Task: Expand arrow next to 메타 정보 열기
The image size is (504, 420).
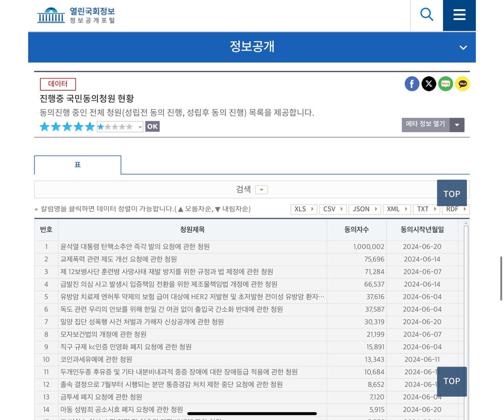Action: click(x=457, y=125)
